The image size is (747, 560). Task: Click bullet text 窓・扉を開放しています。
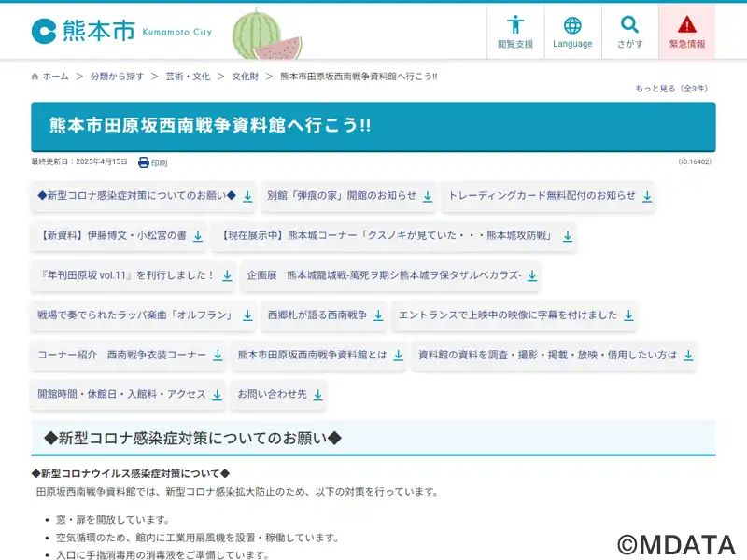[x=113, y=520]
